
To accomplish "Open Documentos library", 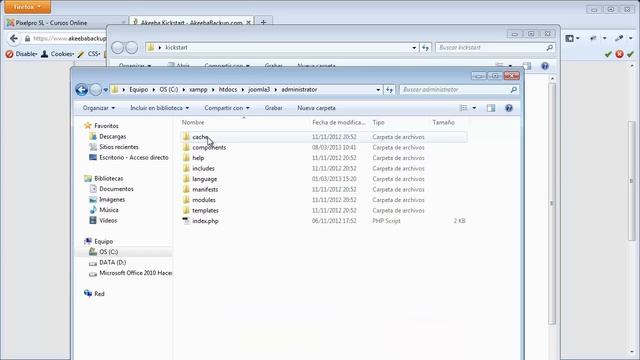I will (116, 189).
